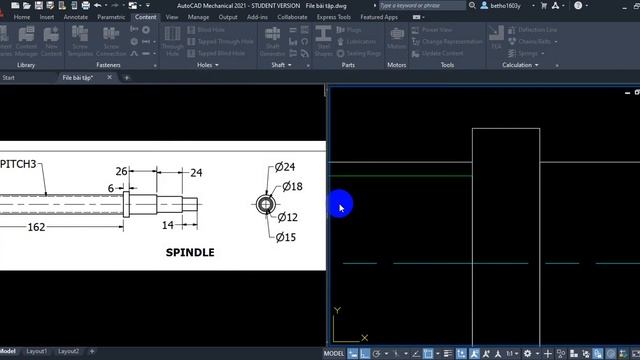Click the MODEL space status button
Viewport: 640px width, 360px height.
pos(333,353)
